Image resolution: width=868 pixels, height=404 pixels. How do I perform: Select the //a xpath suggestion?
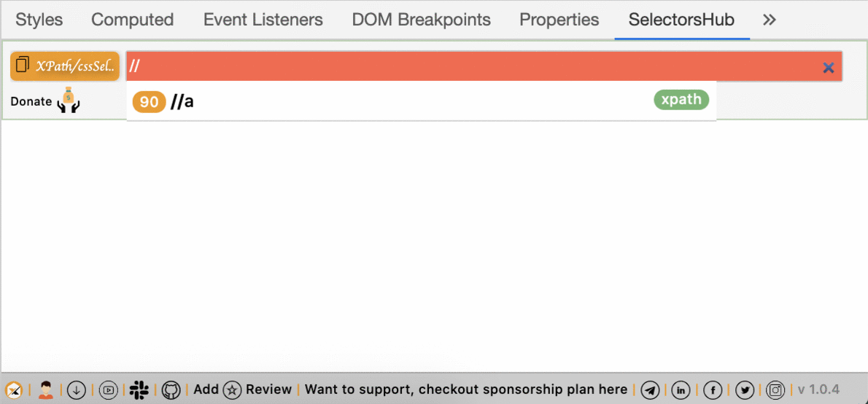(422, 101)
